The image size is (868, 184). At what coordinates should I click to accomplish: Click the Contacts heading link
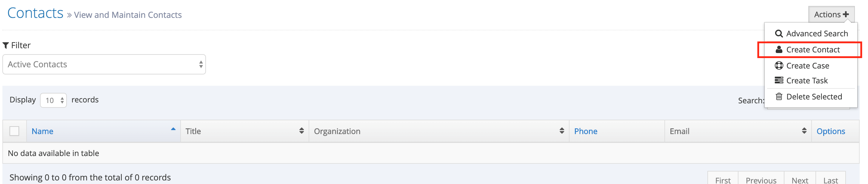tap(36, 13)
